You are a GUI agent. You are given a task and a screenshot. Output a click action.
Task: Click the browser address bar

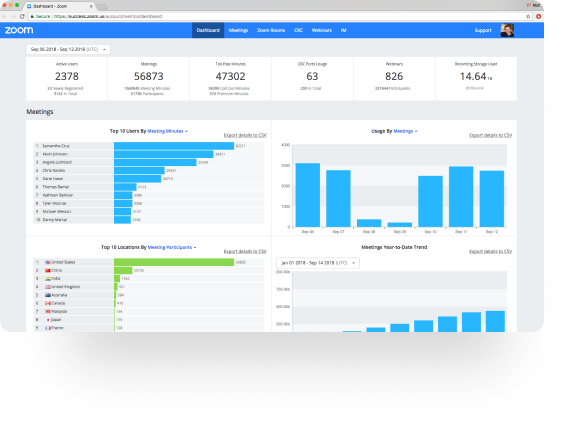[280, 16]
